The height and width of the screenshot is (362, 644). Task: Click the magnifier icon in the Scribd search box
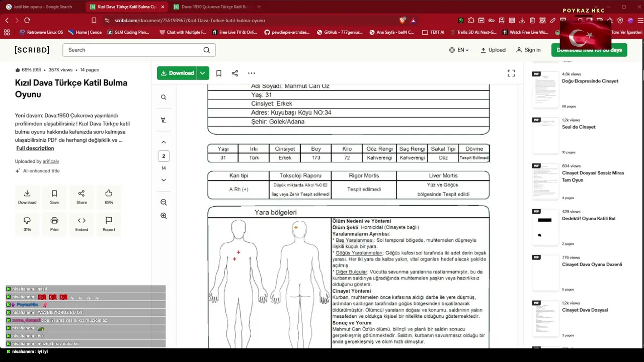click(x=207, y=50)
